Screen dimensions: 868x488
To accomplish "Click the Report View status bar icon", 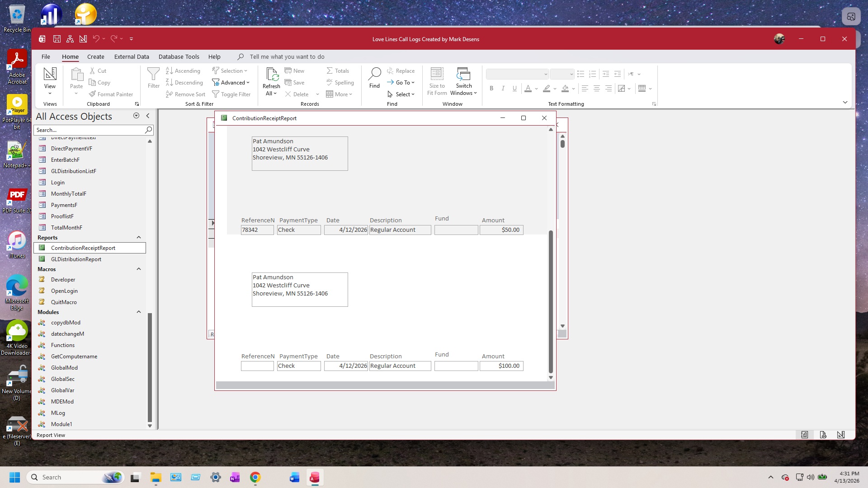I will click(805, 435).
